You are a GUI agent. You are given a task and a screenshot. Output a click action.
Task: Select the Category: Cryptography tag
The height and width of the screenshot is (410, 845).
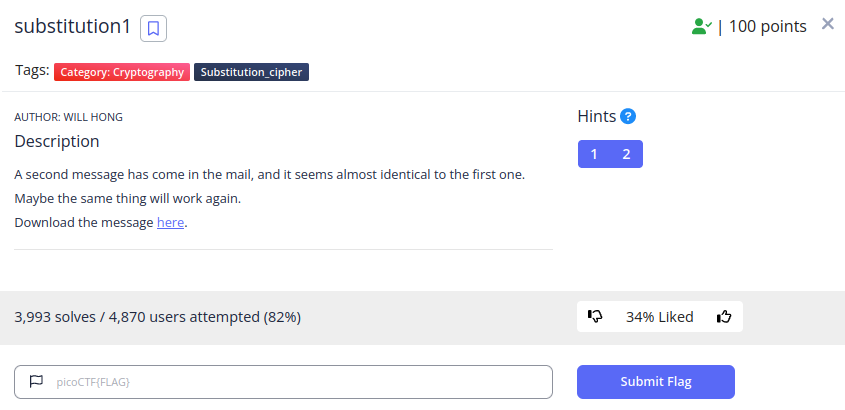pos(122,72)
